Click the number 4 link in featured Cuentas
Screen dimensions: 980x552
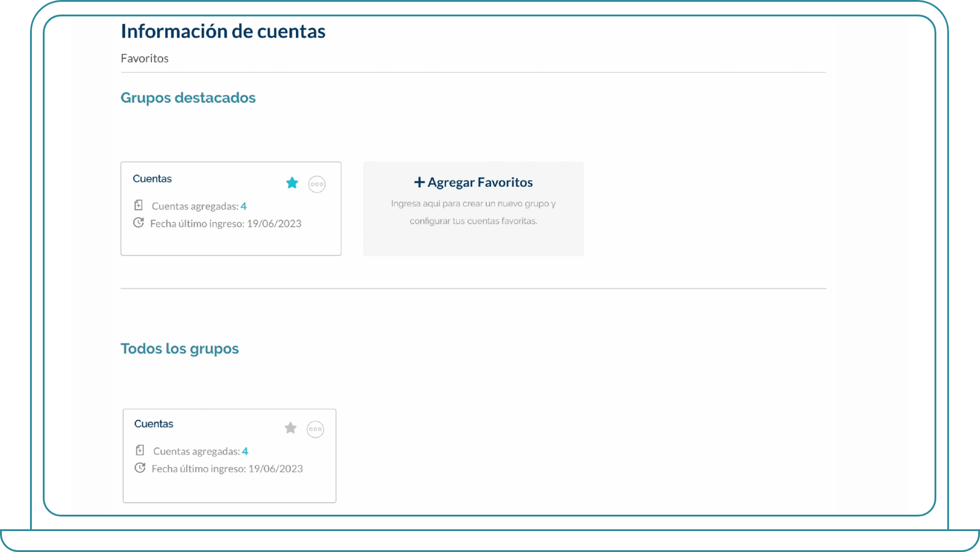pos(244,206)
